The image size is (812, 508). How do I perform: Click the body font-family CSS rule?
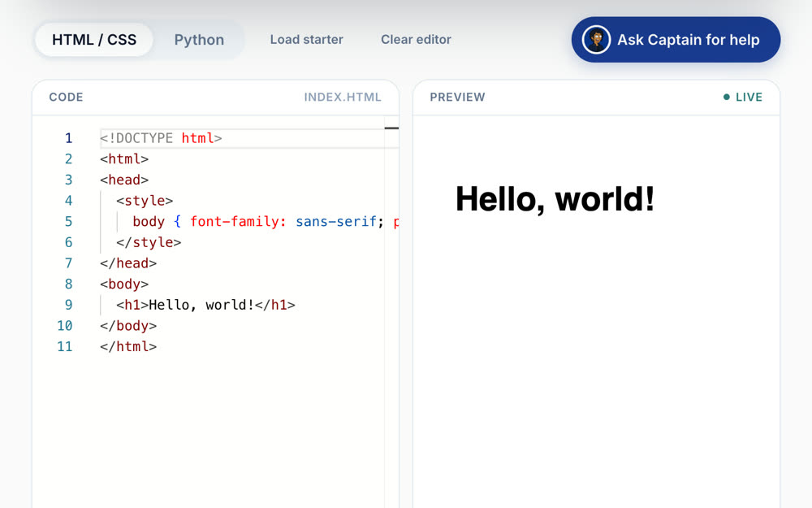(x=266, y=221)
